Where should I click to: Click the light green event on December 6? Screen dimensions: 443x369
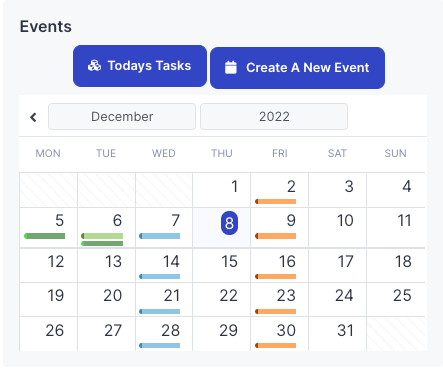click(x=102, y=236)
